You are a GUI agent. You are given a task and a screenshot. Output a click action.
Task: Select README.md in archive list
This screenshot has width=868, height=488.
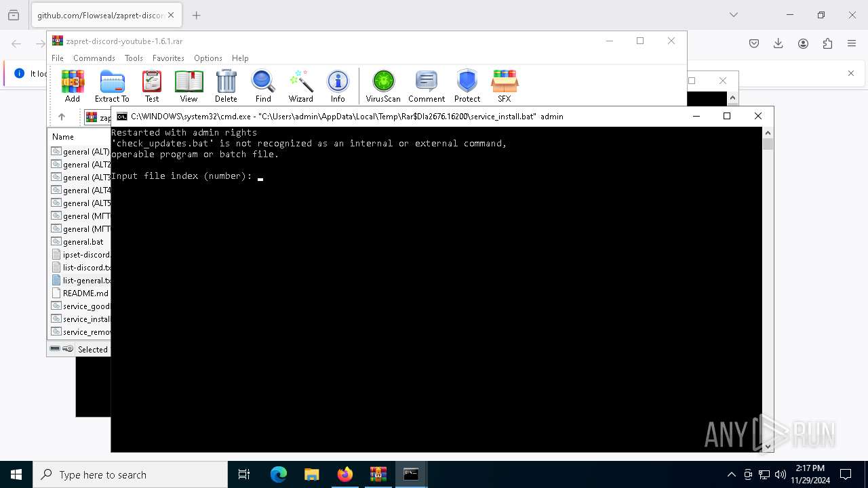pyautogui.click(x=81, y=293)
